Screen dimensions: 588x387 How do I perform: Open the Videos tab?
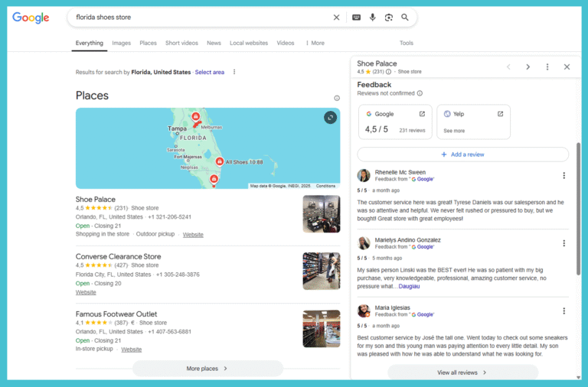coord(286,43)
